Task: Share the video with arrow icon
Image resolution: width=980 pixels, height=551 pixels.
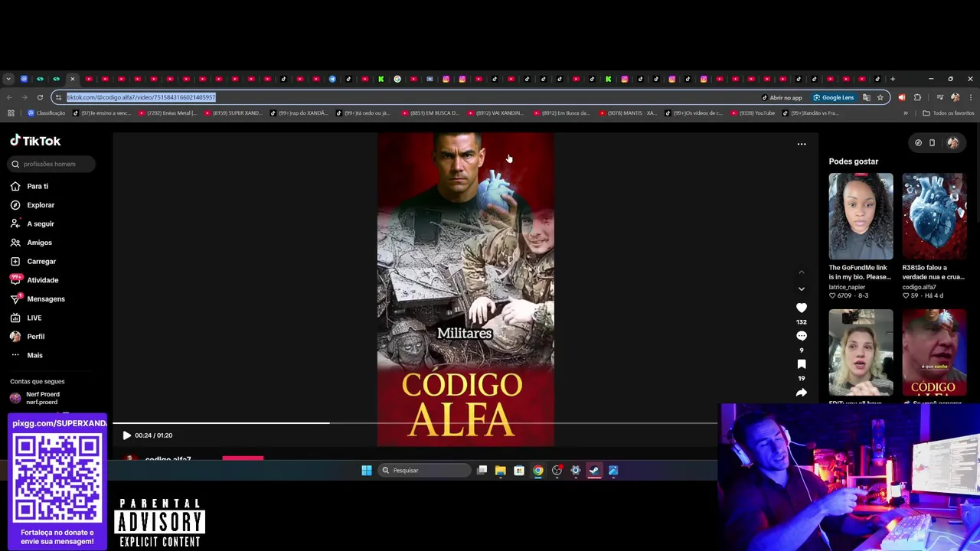Action: coord(802,393)
